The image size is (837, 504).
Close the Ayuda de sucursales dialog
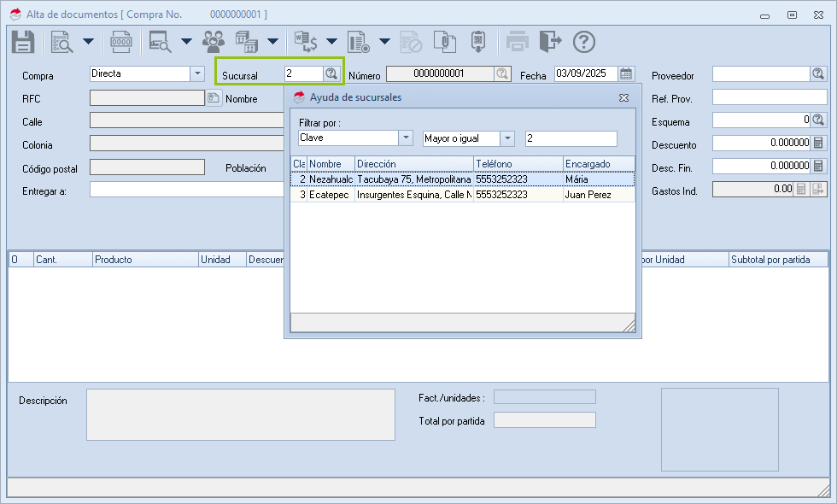624,97
